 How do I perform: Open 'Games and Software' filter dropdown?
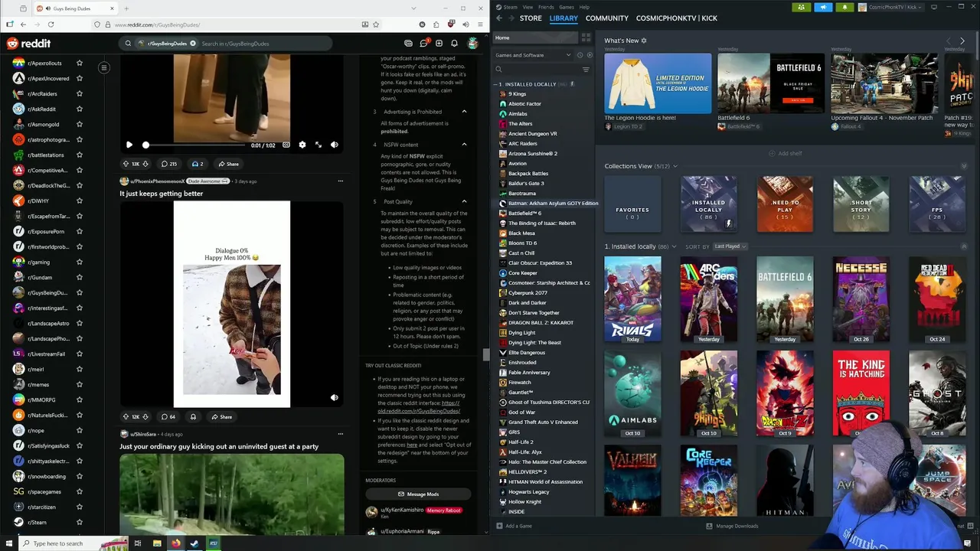click(533, 55)
